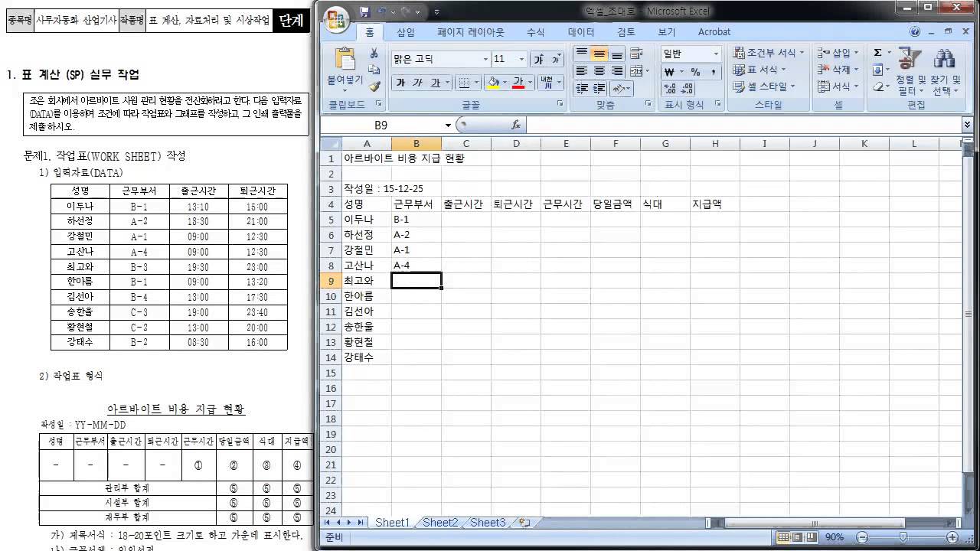Open the 데이터 ribbon tab
This screenshot has height=551, width=980.
click(x=581, y=32)
